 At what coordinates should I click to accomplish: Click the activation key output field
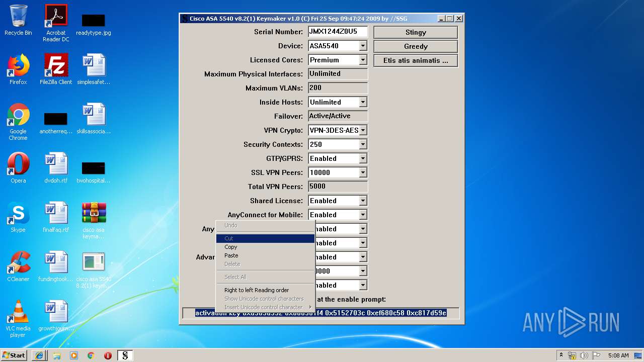tap(320, 313)
